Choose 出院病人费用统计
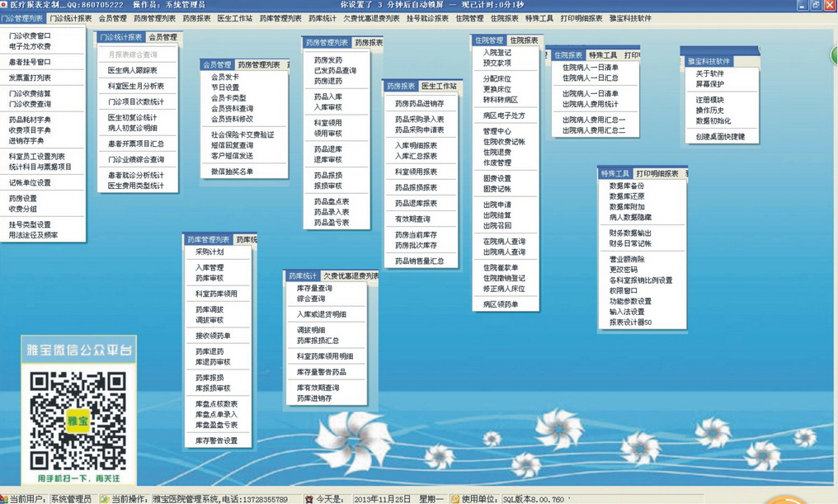 tap(591, 104)
